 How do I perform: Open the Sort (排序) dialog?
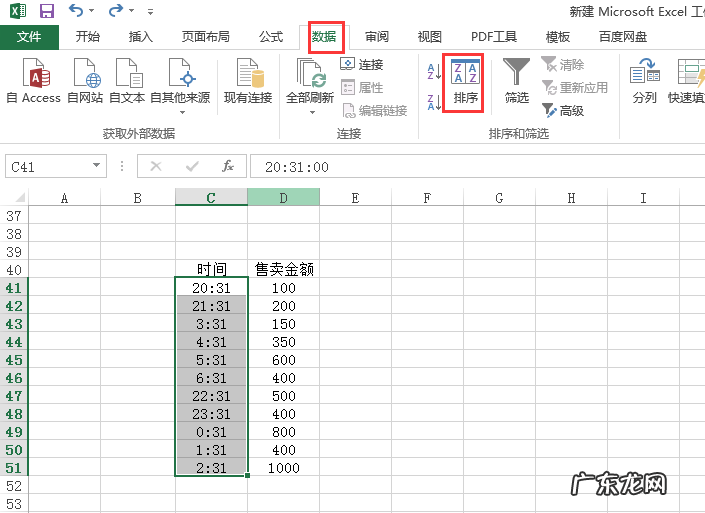(x=465, y=82)
